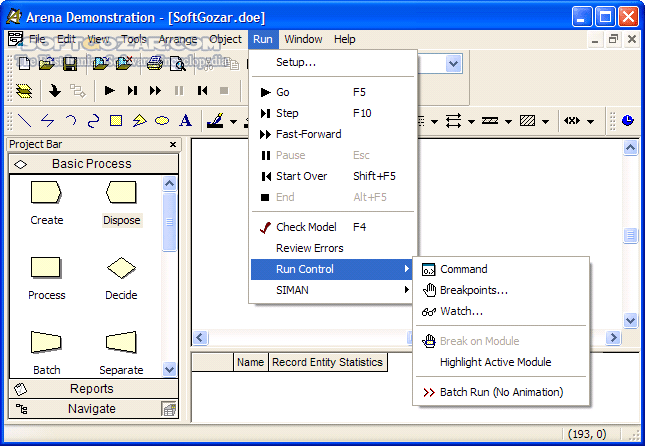Open the Reports panel in Project Bar
645x446 pixels.
tap(91, 389)
